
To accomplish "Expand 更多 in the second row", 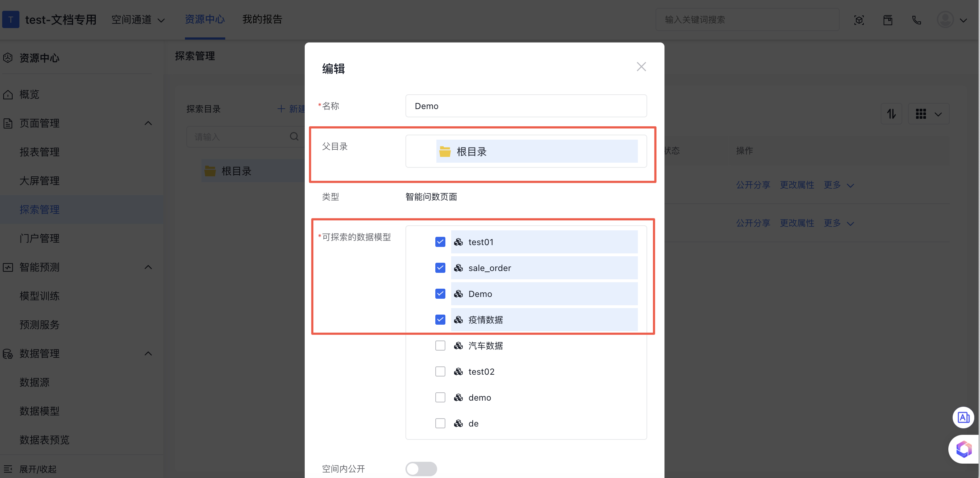I will pos(839,223).
